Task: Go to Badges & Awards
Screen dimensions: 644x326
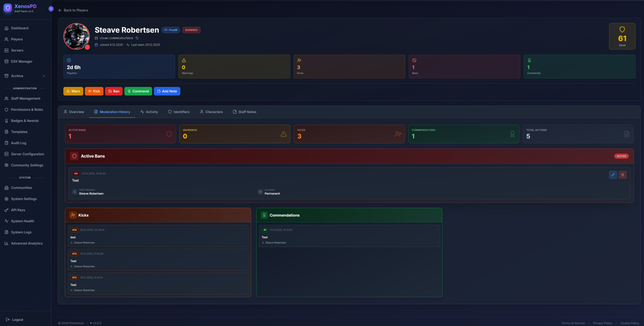Action: (x=25, y=121)
